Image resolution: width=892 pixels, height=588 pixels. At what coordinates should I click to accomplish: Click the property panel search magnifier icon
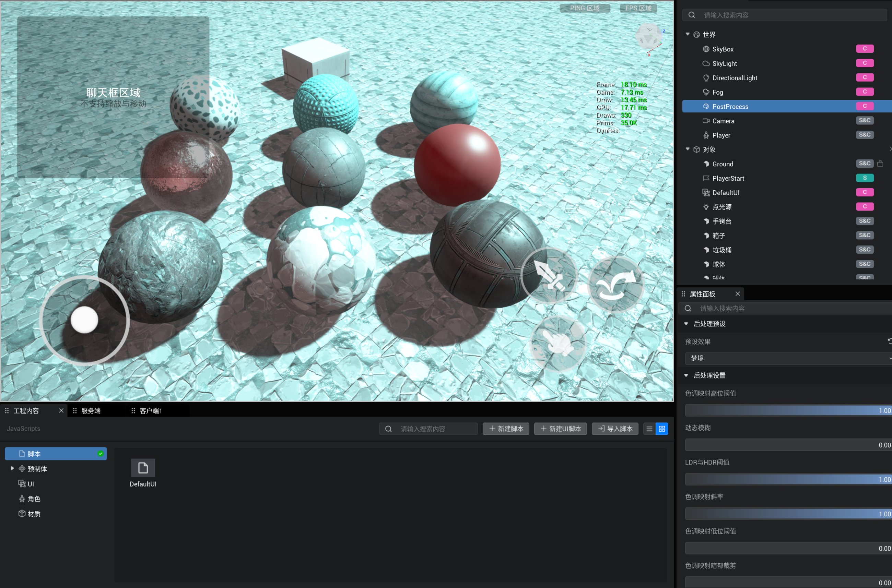[x=688, y=308]
